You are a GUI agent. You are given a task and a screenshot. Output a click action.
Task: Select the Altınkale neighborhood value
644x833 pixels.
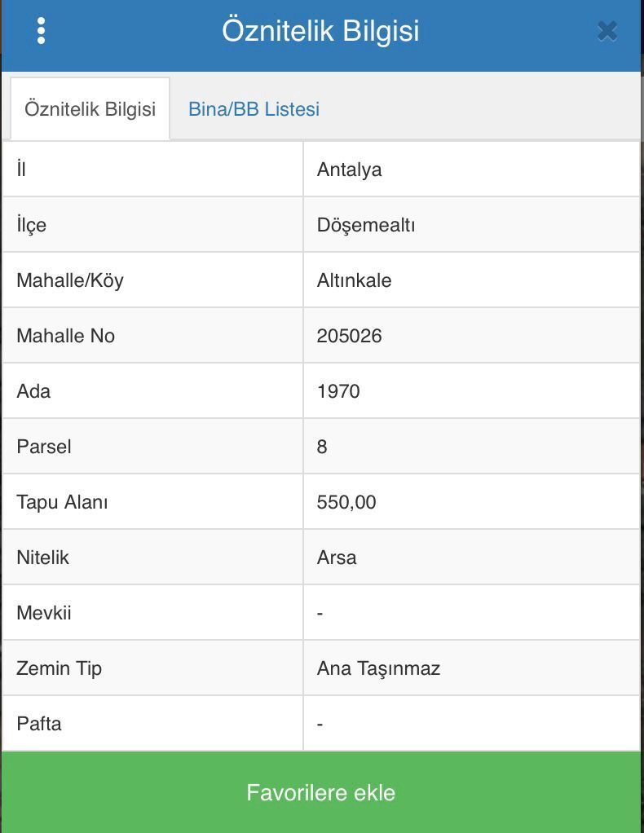pyautogui.click(x=354, y=280)
